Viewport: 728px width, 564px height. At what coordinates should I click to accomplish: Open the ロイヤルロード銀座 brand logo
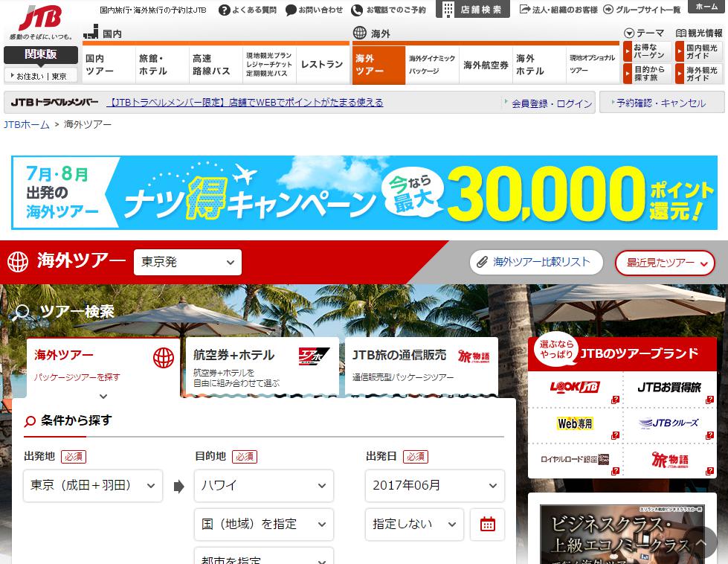pyautogui.click(x=575, y=460)
